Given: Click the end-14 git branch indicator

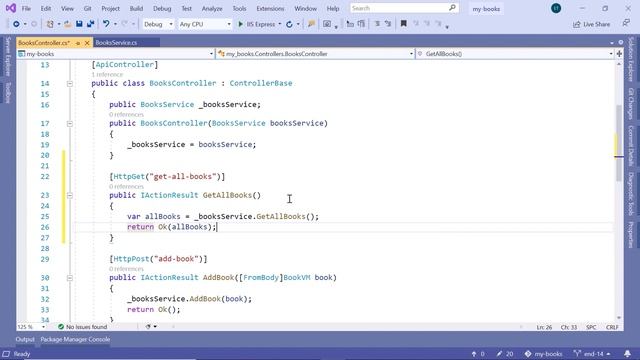Looking at the screenshot, I should tap(592, 354).
